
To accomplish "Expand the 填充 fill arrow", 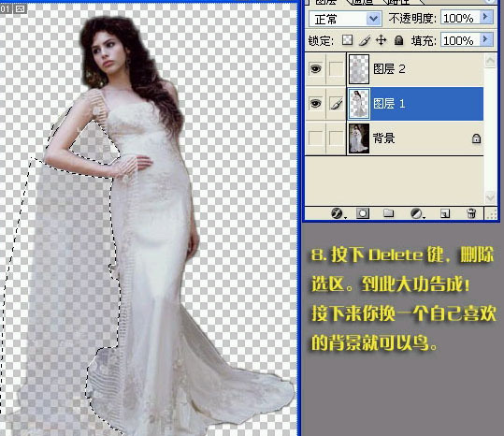I will pos(486,39).
